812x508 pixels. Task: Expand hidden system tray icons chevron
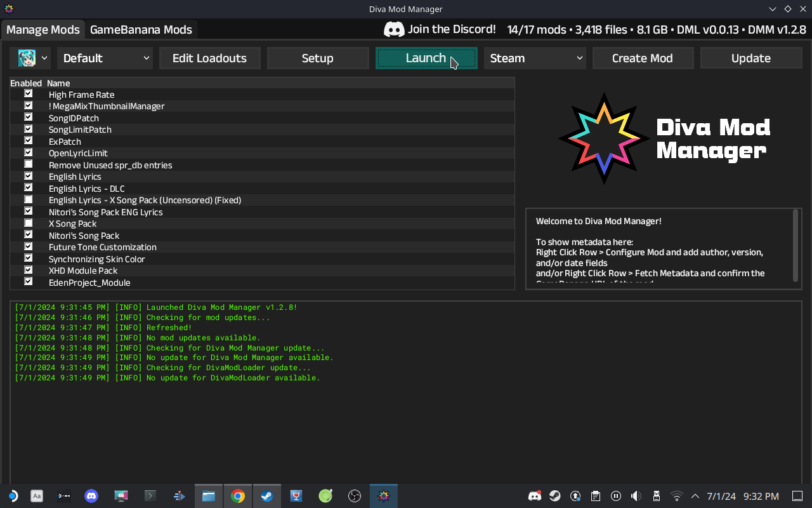(x=695, y=496)
